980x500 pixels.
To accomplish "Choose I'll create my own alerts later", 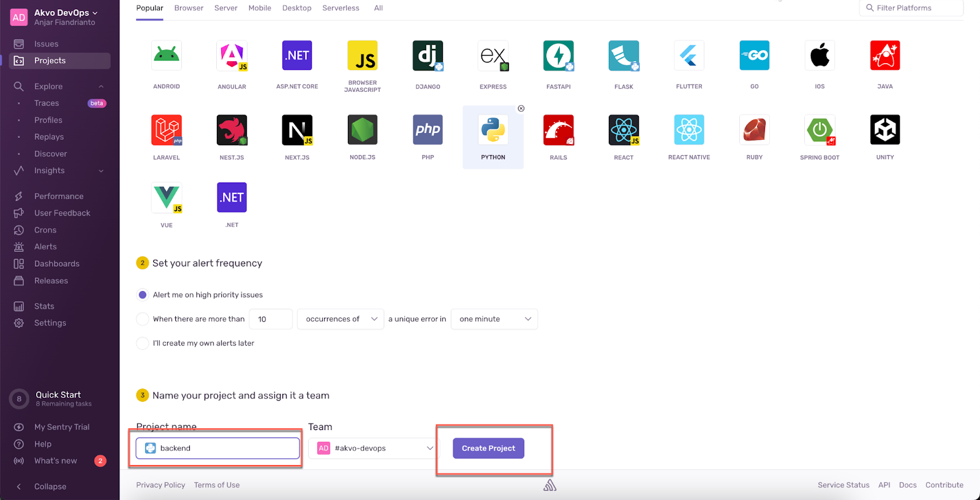I will pyautogui.click(x=143, y=343).
